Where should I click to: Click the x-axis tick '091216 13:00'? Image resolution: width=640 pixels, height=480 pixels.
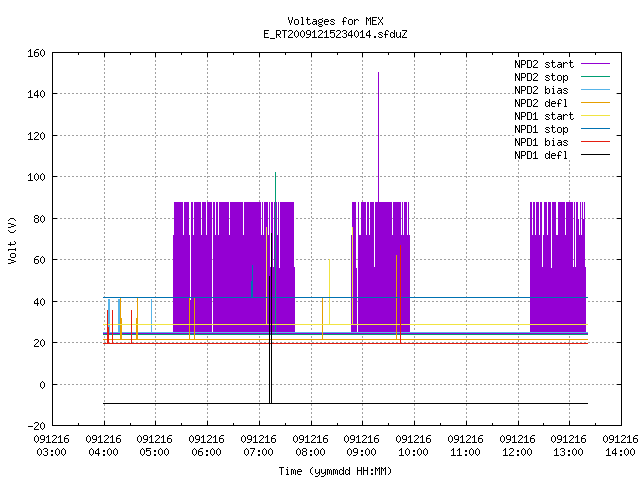click(x=569, y=446)
